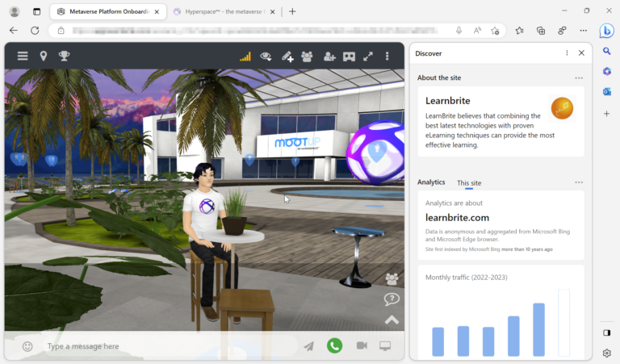This screenshot has height=364, width=620.
Task: Open the tab actions menu icon
Action: (x=37, y=12)
